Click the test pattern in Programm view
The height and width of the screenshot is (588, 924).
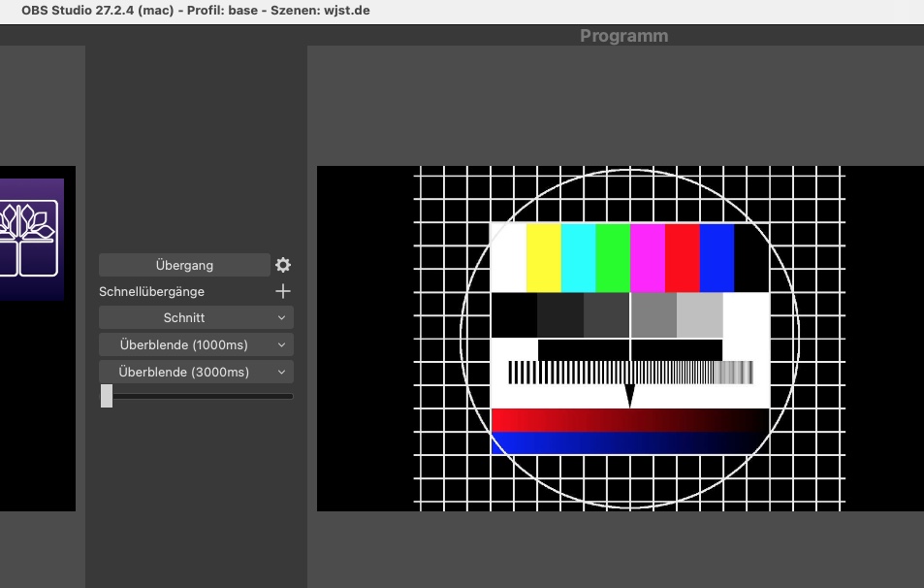tap(630, 339)
